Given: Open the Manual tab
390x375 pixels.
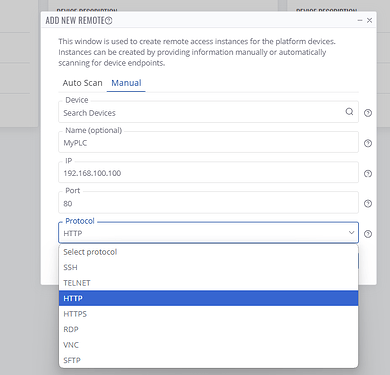Looking at the screenshot, I should coord(126,83).
